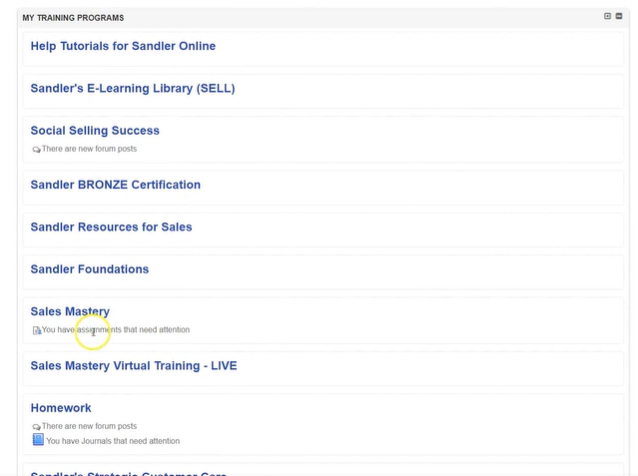Open the Sales Mastery course link

click(x=70, y=312)
